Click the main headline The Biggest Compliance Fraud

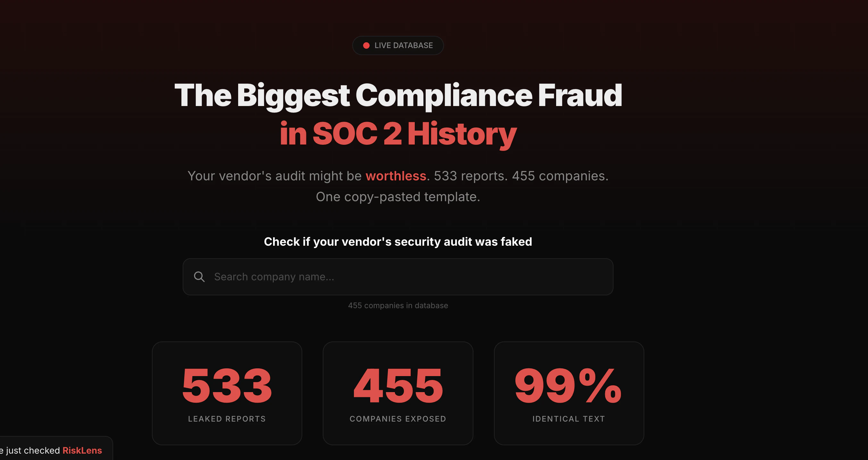(397, 96)
